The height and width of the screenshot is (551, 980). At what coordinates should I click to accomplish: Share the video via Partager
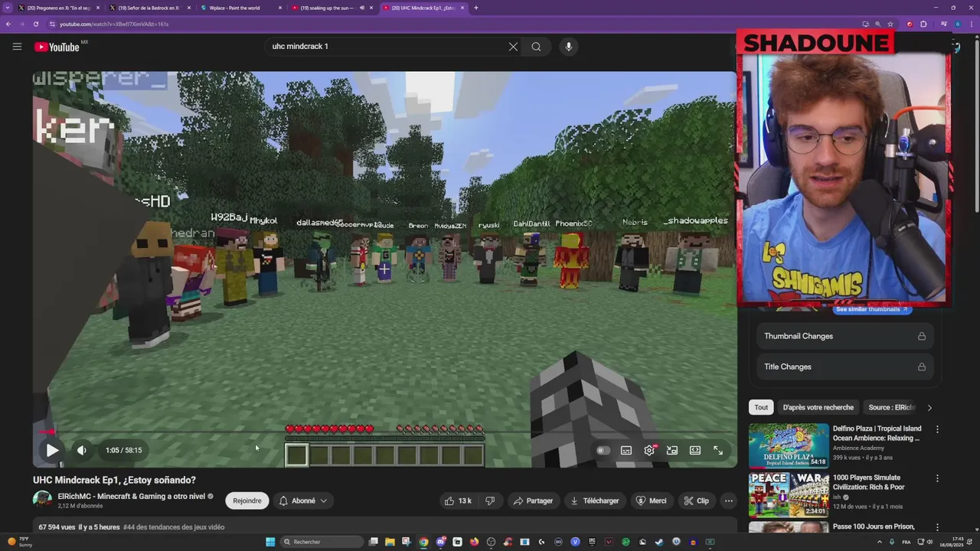[x=534, y=500]
